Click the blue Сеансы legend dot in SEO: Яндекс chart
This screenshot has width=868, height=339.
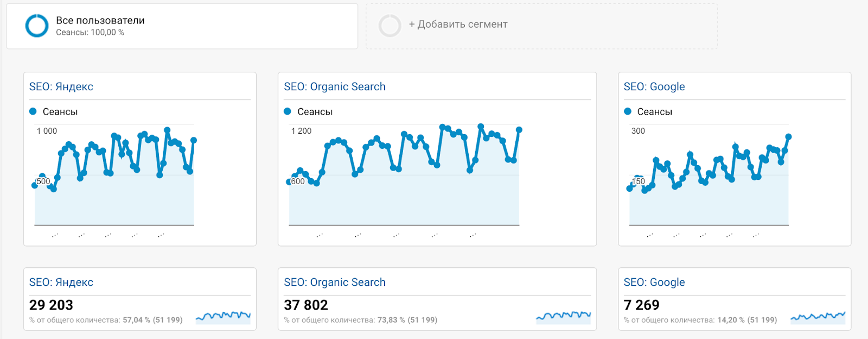click(34, 111)
